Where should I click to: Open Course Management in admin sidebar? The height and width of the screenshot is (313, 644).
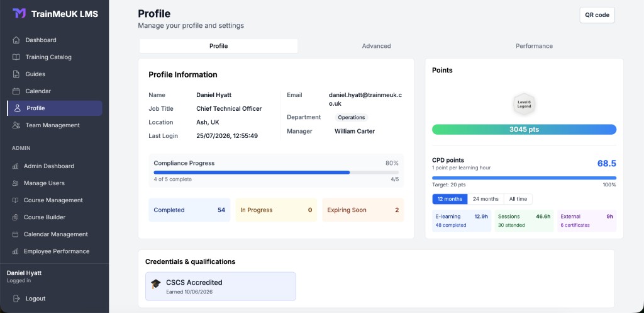pos(54,200)
